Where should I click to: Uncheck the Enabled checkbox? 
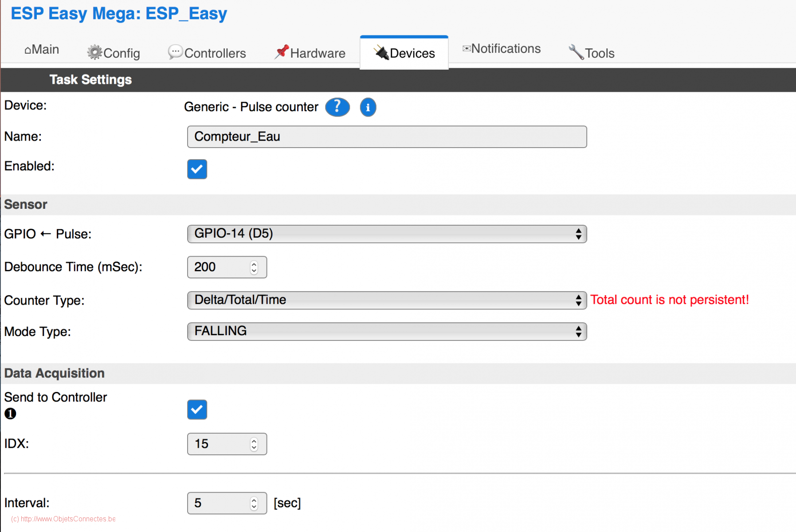pos(197,169)
